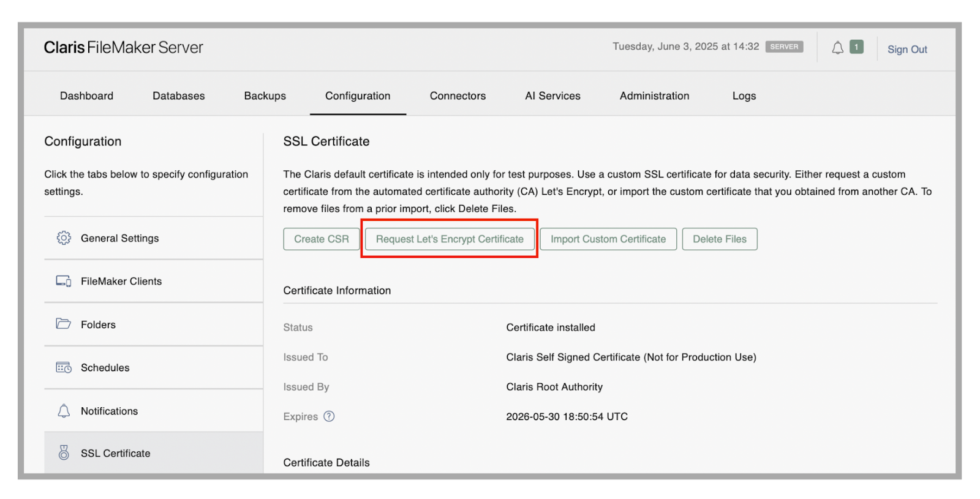Open the Expires help question icon
The width and height of the screenshot is (980, 499).
coord(329,416)
